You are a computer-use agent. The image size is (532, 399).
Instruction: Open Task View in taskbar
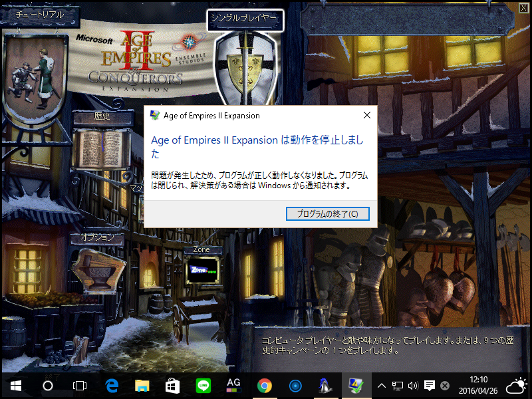point(80,385)
